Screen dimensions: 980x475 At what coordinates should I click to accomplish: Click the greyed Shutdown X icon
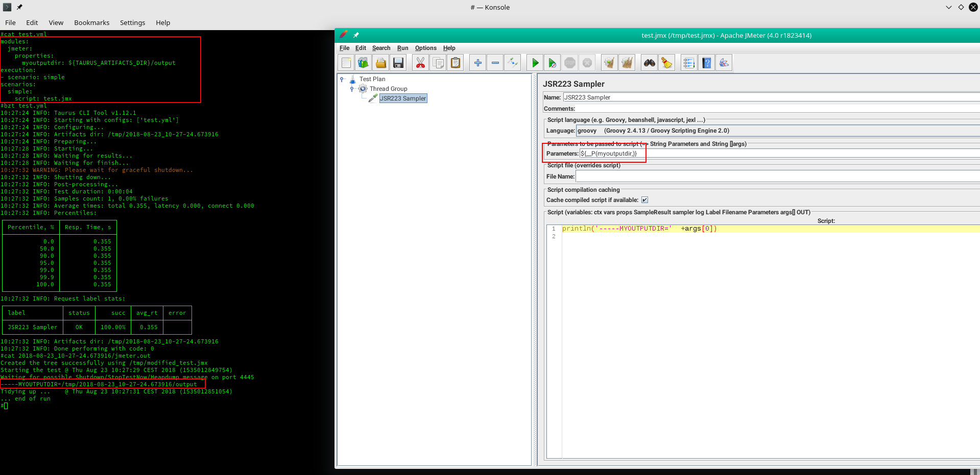(x=587, y=63)
